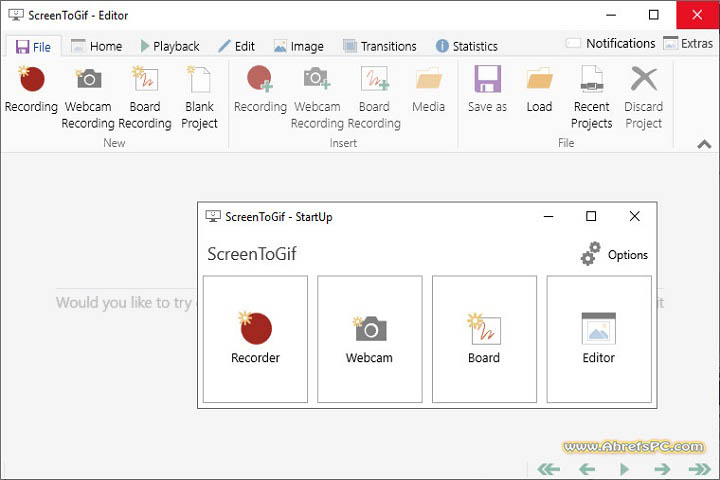Click the Save as floppy disk icon
Viewport: 720px width, 480px height.
coord(487,79)
